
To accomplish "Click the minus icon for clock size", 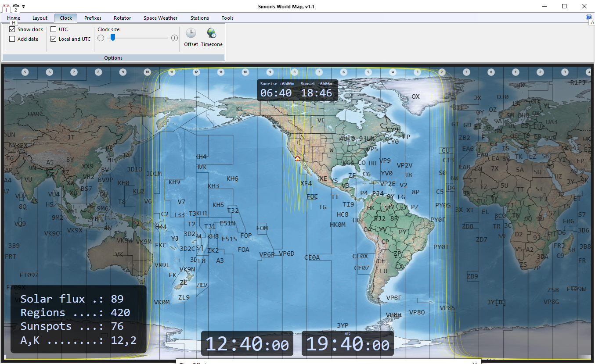I will pyautogui.click(x=101, y=38).
